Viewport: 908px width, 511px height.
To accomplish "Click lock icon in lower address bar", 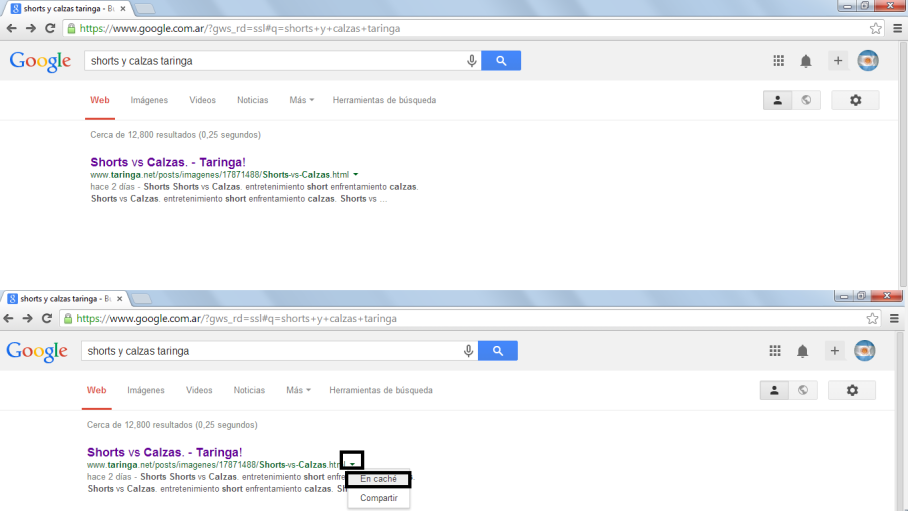I will pyautogui.click(x=68, y=319).
